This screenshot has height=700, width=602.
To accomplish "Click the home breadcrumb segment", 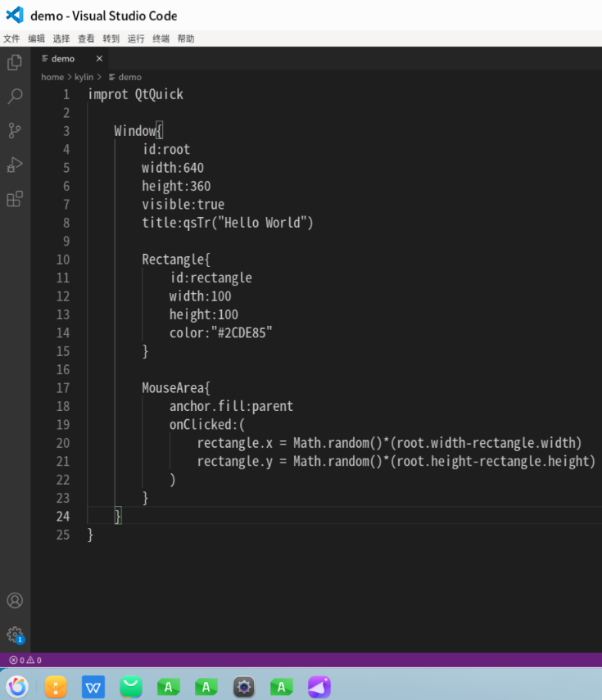I will tap(52, 77).
